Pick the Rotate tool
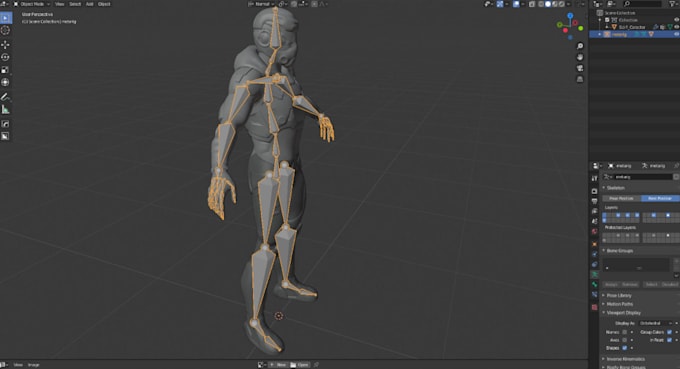Viewport: 680px width, 369px height. coord(5,57)
